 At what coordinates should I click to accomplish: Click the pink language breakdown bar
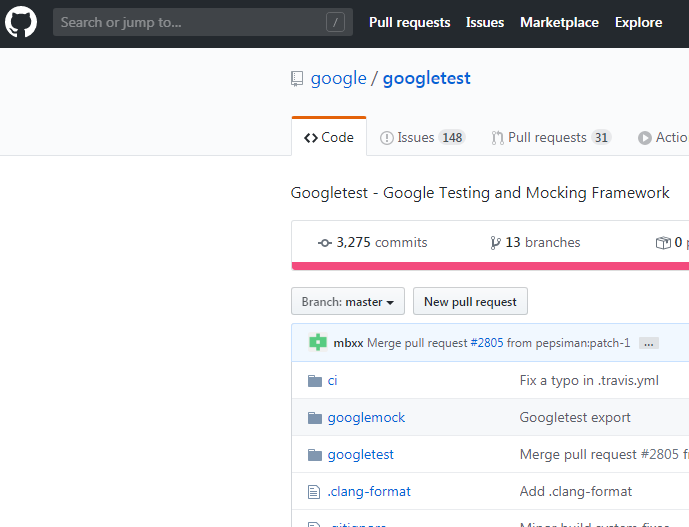pos(490,266)
